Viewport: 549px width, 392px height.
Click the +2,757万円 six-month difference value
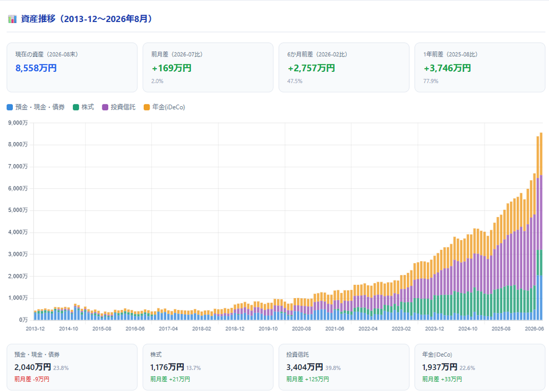click(x=311, y=68)
